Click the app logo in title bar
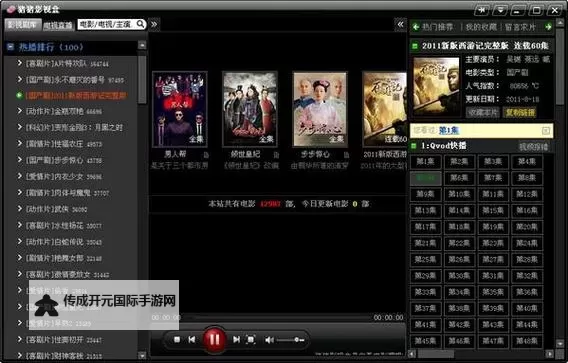Screen dimensions: 568x363 11,9
